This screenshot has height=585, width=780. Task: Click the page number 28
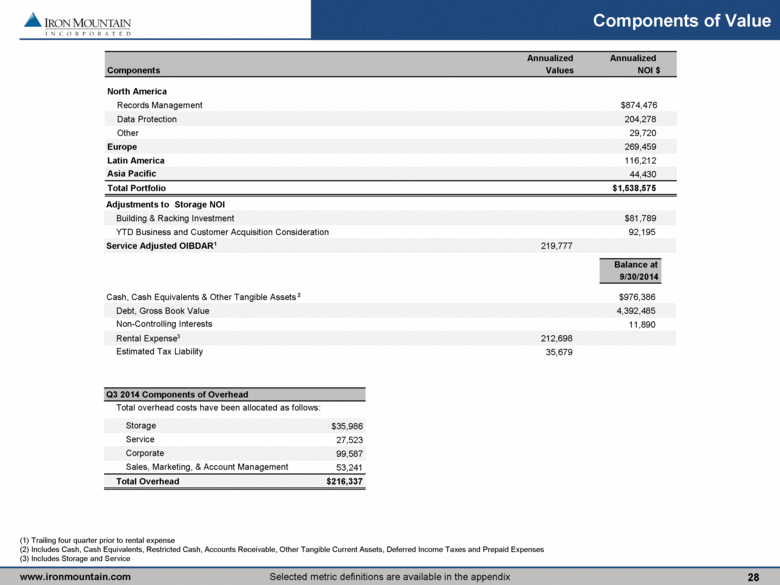(x=753, y=577)
